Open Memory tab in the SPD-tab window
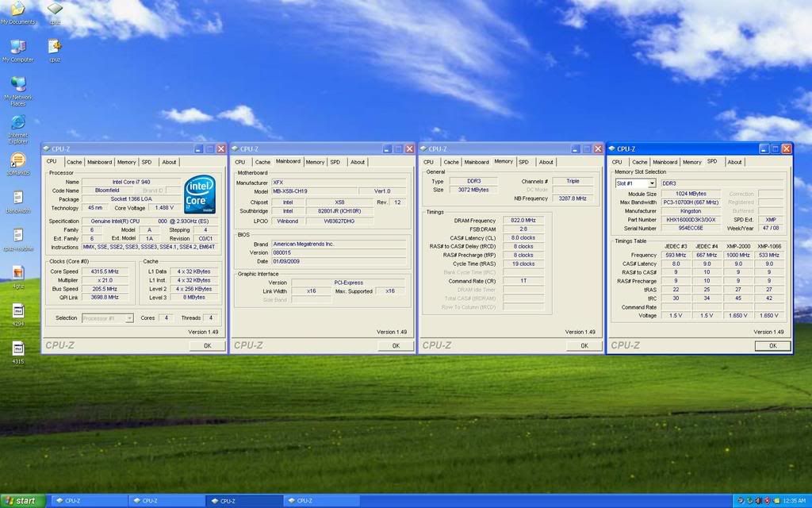812x508 pixels. click(x=691, y=162)
